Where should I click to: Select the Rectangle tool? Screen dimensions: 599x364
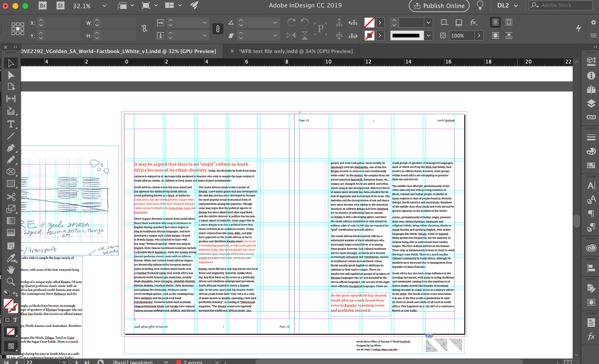(x=11, y=184)
